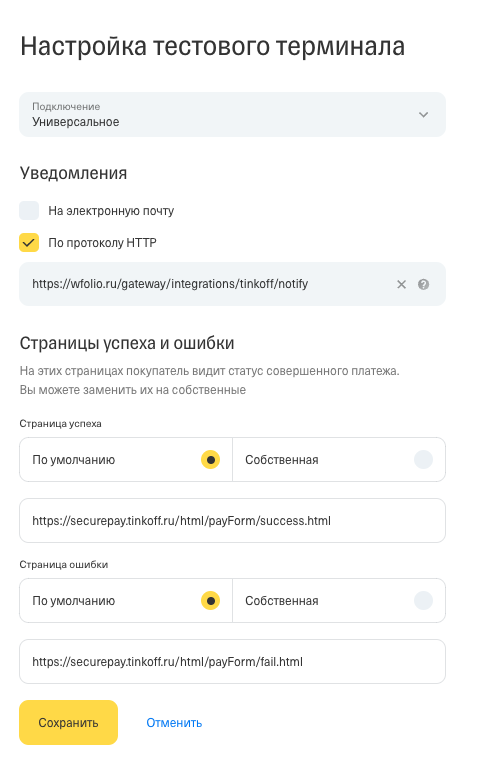
Task: Choose Собственная for Страница ошибки
Action: click(339, 600)
